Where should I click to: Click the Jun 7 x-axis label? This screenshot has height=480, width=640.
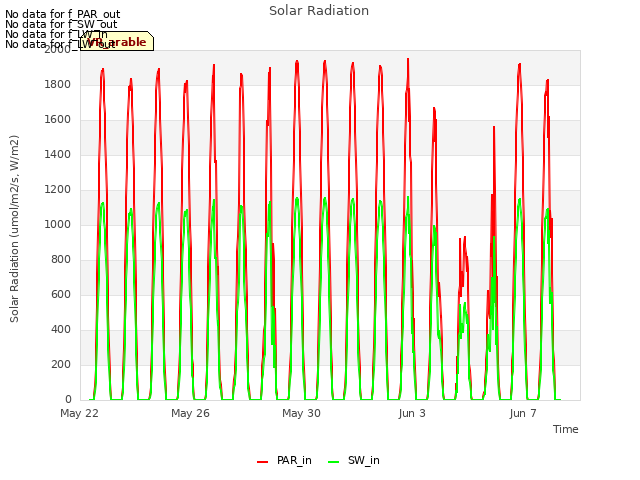click(x=523, y=413)
